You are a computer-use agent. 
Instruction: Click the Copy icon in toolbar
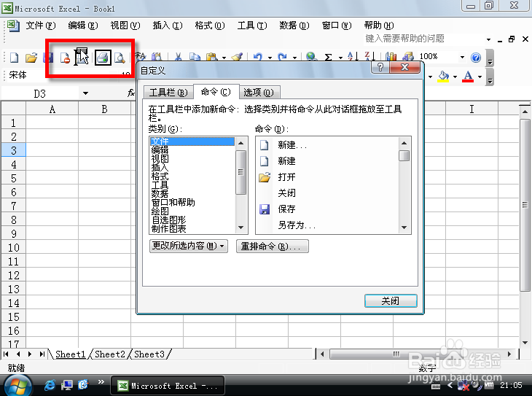coord(195,57)
